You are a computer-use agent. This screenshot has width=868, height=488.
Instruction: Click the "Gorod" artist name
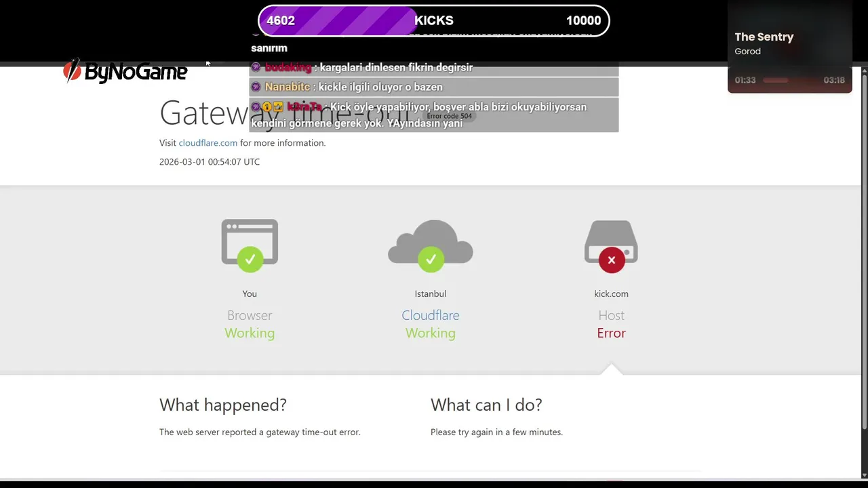(x=747, y=52)
